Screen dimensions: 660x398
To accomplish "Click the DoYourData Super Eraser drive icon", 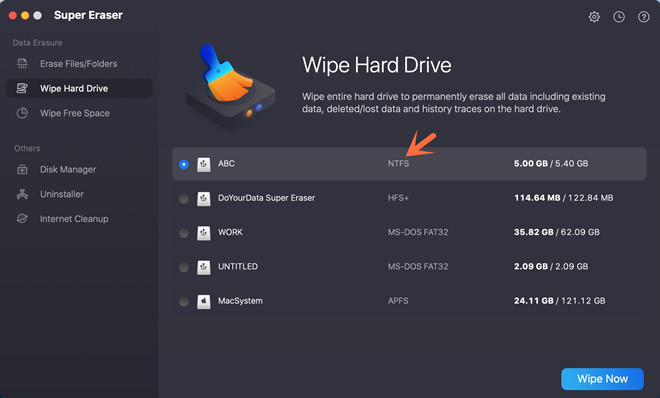I will click(204, 198).
